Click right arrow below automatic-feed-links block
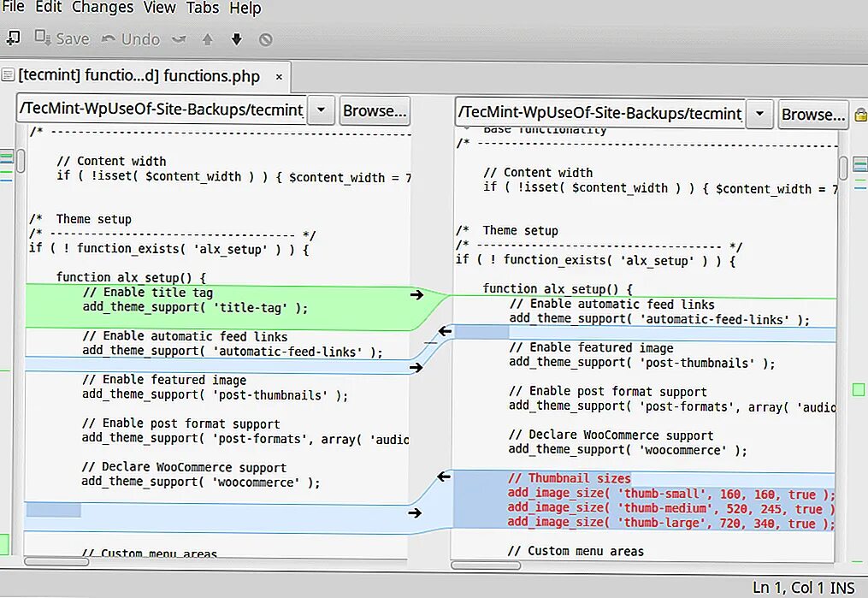 (x=416, y=367)
